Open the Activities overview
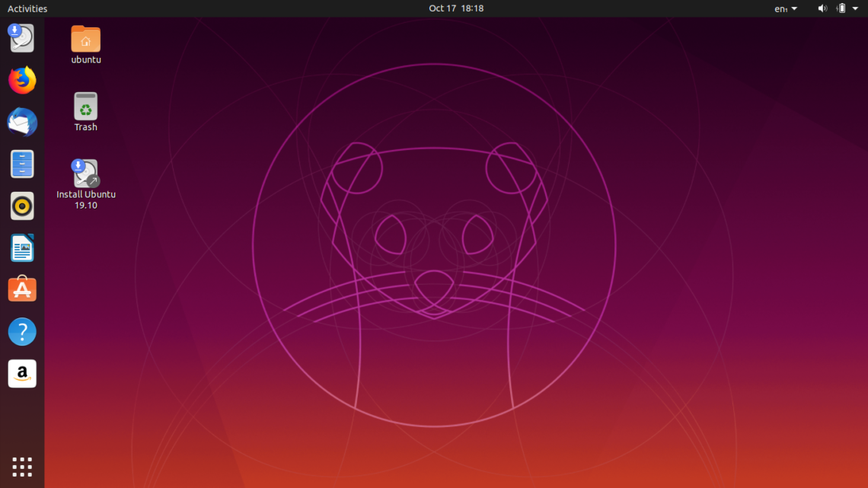868x488 pixels. [x=27, y=8]
